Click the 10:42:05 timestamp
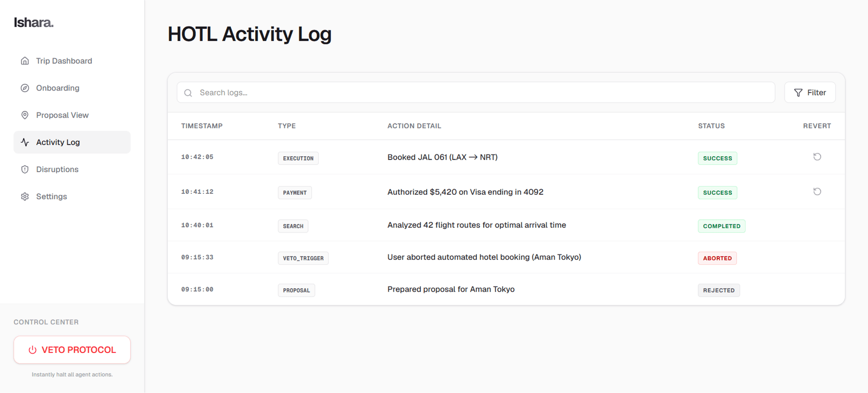This screenshot has width=868, height=393. coord(197,157)
